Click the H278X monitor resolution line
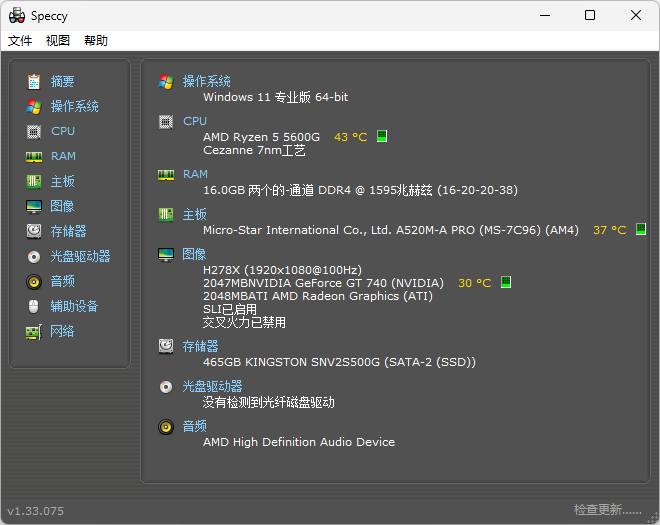Image resolution: width=660 pixels, height=525 pixels. 282,270
